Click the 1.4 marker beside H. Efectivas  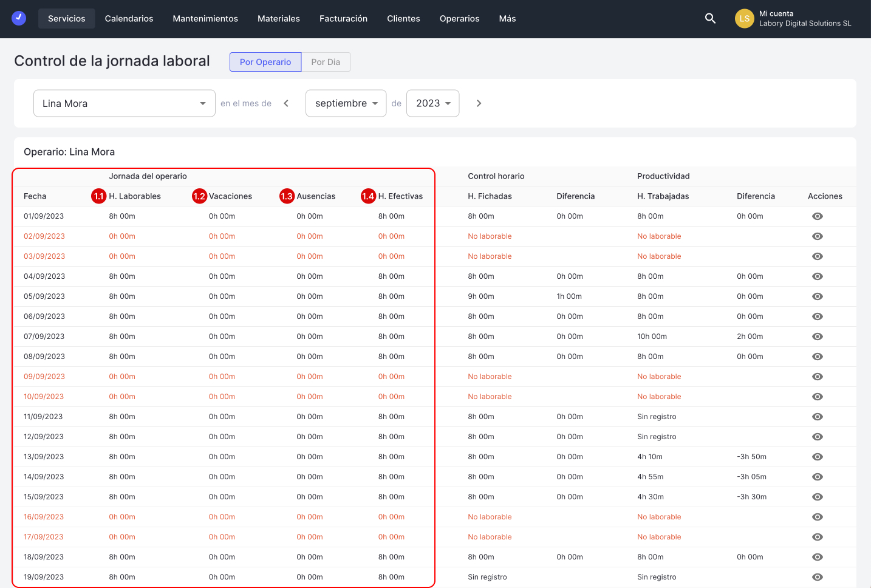tap(368, 196)
